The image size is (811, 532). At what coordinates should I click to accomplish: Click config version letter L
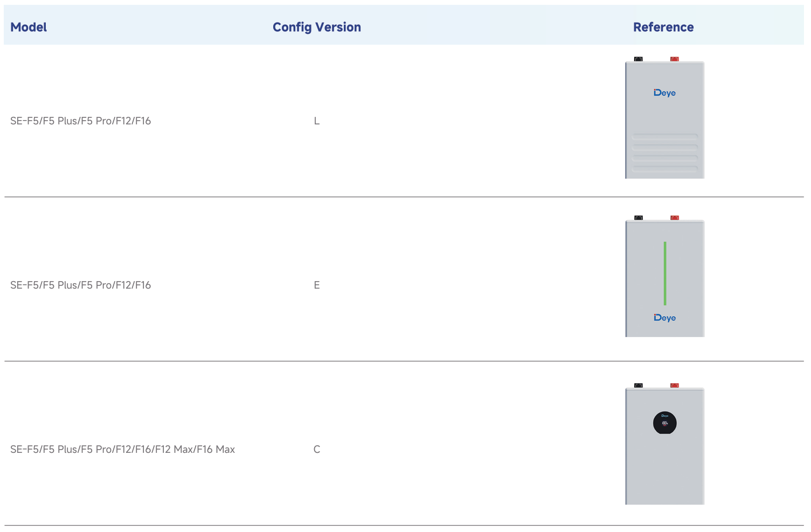(x=317, y=121)
